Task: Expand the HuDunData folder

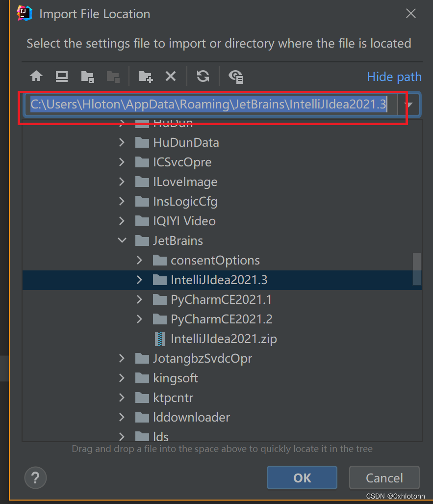Action: (122, 142)
